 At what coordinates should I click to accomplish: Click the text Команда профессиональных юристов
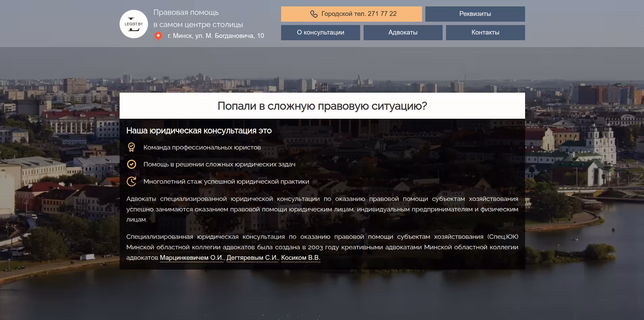(202, 147)
